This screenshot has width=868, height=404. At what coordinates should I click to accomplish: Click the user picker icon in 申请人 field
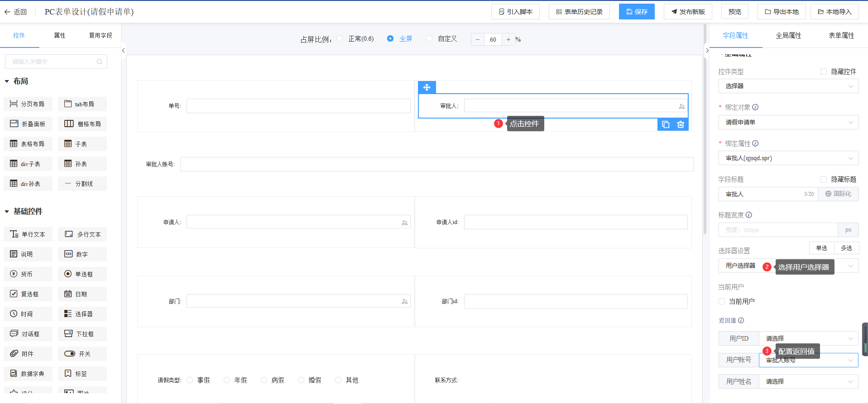404,223
